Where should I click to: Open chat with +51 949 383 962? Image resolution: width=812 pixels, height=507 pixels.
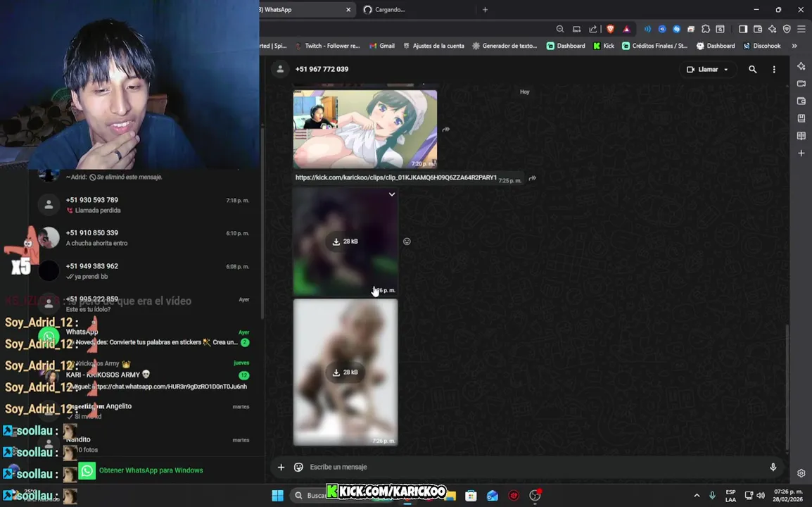(x=148, y=271)
